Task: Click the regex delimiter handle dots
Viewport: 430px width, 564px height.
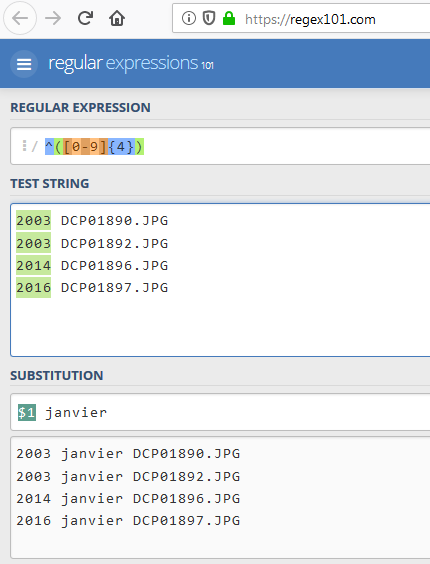Action: (x=24, y=146)
